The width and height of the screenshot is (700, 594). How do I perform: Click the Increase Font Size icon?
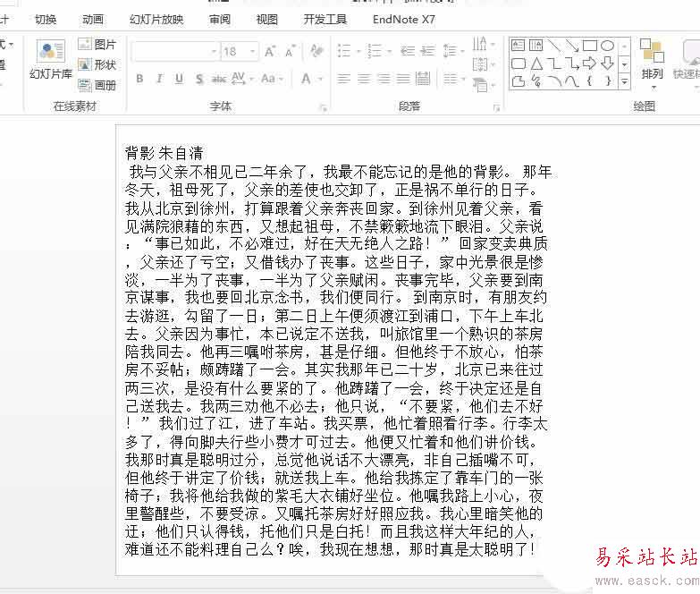coord(270,51)
